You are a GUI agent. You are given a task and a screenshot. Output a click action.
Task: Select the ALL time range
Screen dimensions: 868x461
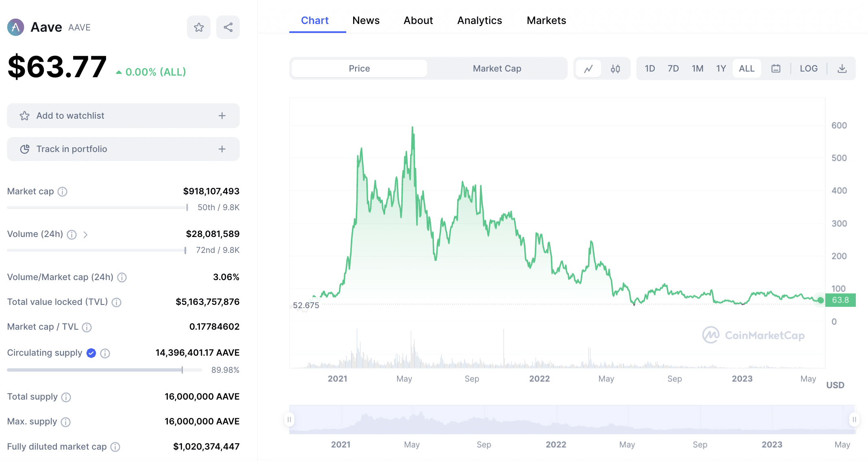pos(747,69)
